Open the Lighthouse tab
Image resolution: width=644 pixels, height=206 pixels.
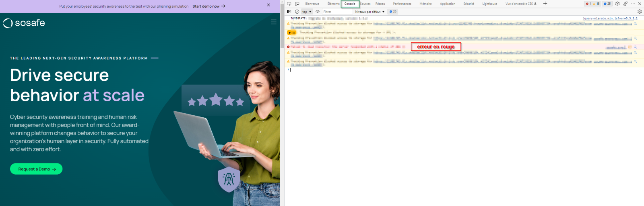[489, 4]
